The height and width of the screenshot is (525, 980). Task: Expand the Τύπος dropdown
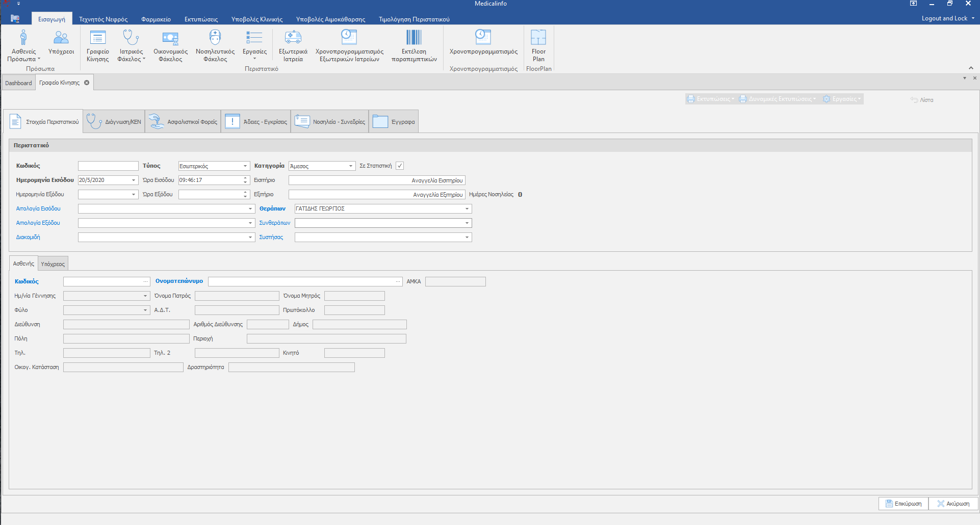click(245, 166)
